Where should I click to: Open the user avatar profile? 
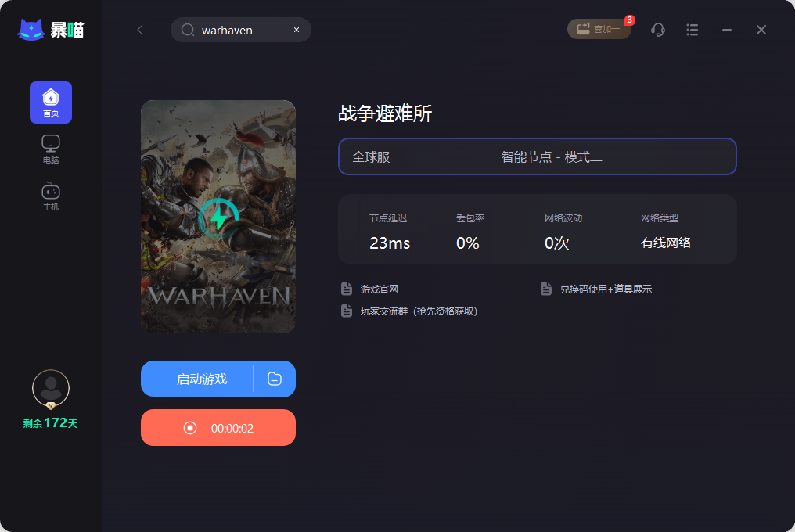51,388
